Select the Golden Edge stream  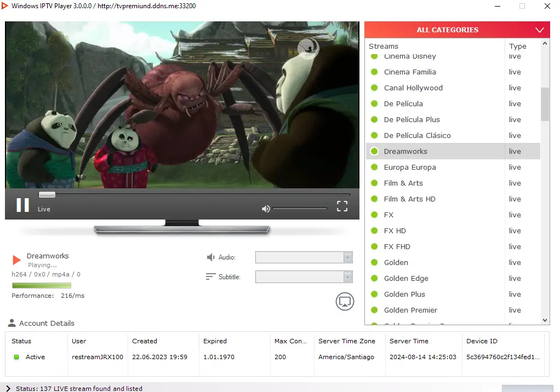[453, 278]
